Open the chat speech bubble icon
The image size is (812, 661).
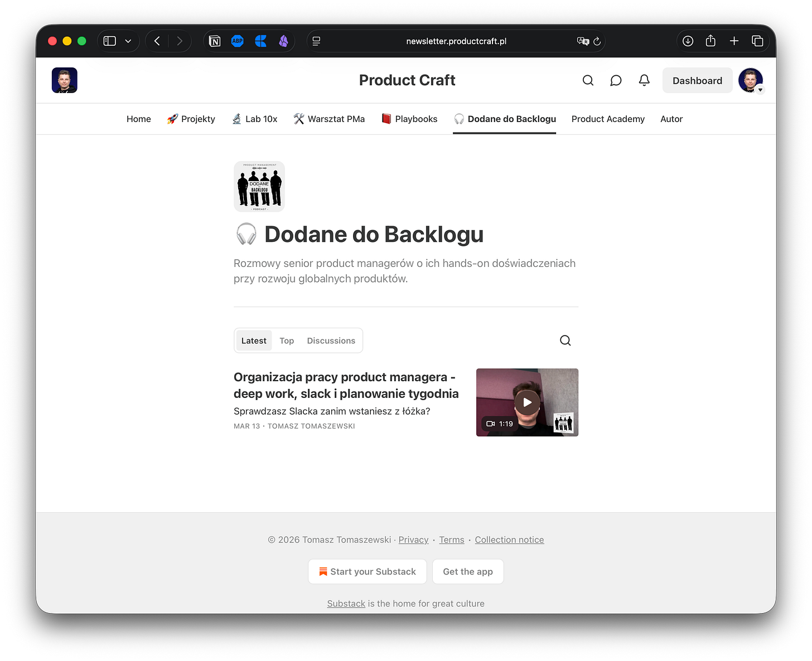(x=616, y=81)
